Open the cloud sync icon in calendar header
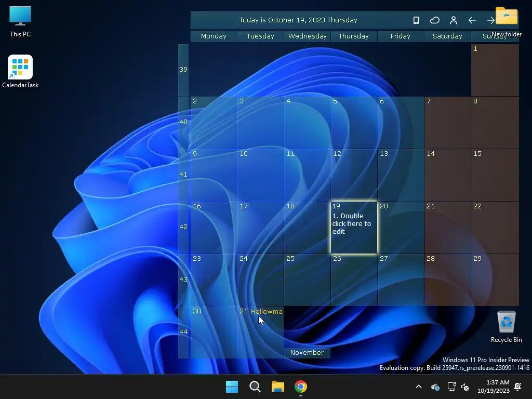Image resolution: width=532 pixels, height=399 pixels. 435,20
